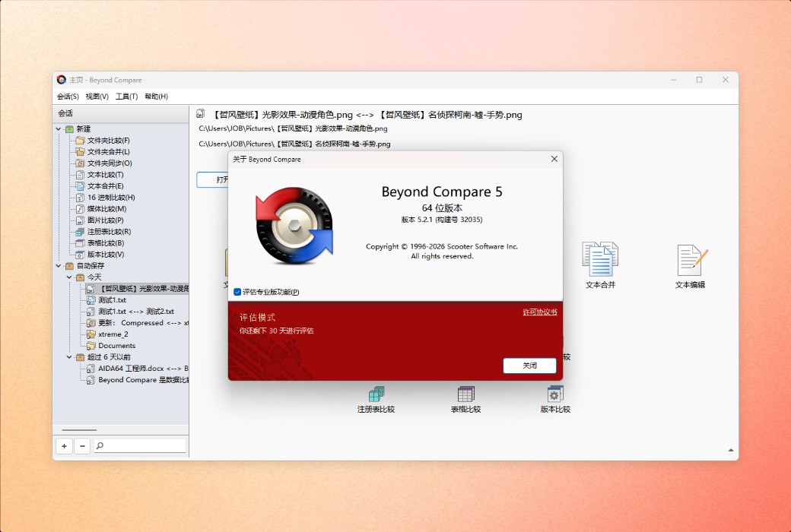The image size is (791, 532).
Task: Click the 打开 button behind the dialog
Action: tap(212, 179)
